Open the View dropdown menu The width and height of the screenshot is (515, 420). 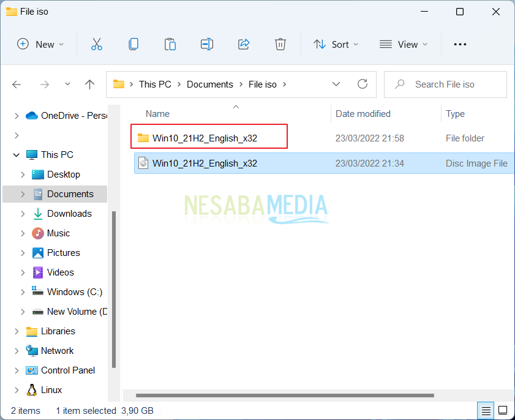(x=404, y=44)
